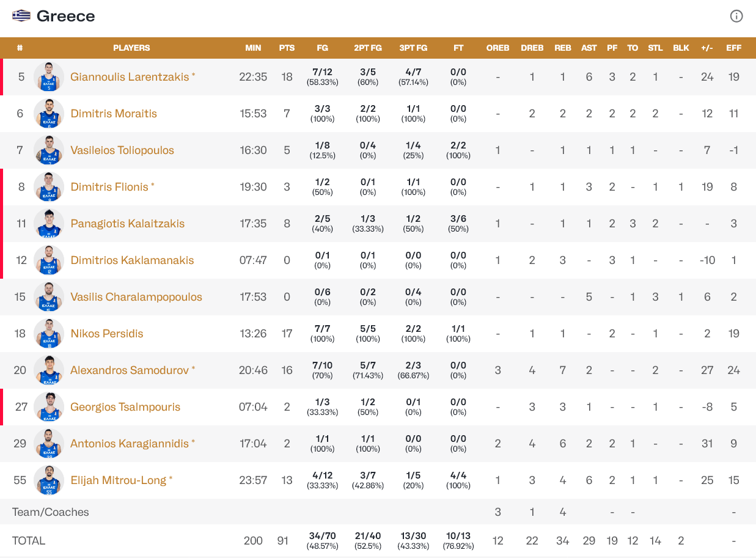Viewport: 756px width, 558px height.
Task: Open Dimitris Flionis player page
Action: [x=109, y=187]
